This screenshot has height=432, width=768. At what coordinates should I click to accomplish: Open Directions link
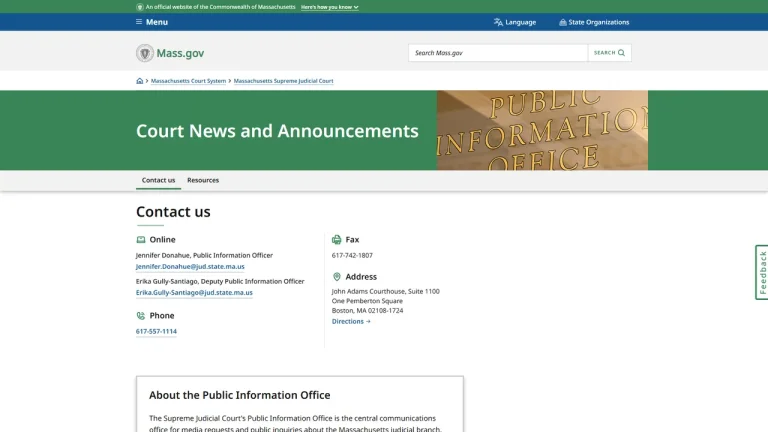[x=351, y=321]
